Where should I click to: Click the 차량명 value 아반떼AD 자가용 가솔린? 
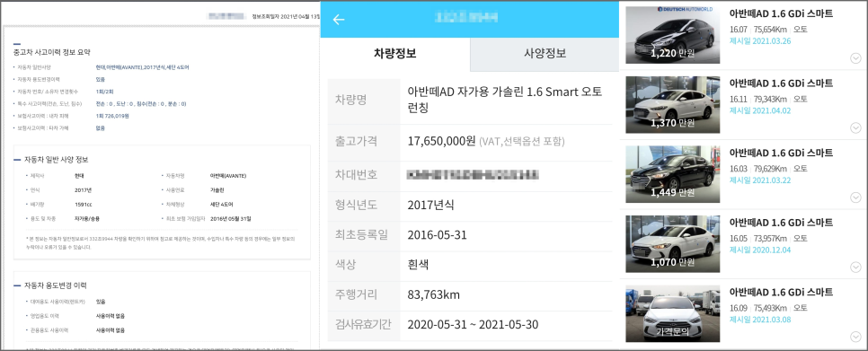coord(505,99)
